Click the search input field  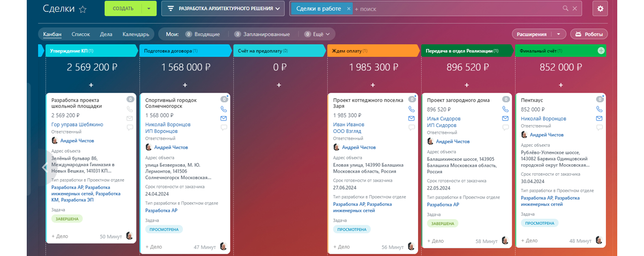pos(456,8)
